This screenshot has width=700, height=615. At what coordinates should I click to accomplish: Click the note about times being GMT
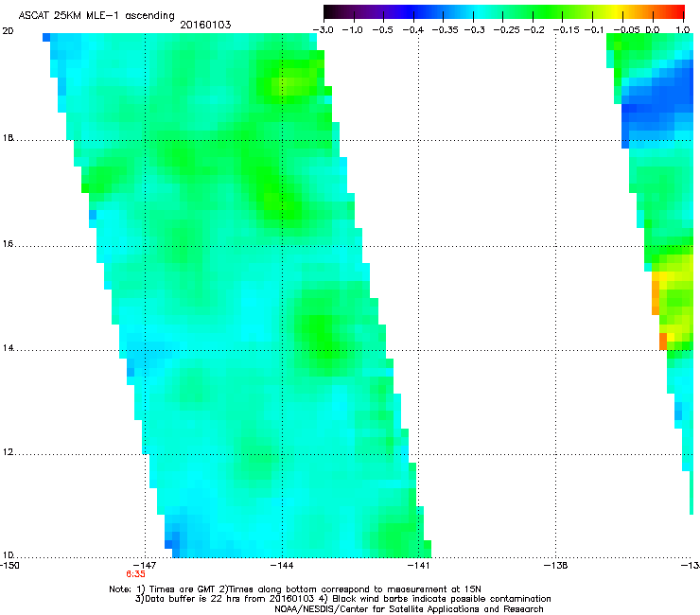[294, 589]
